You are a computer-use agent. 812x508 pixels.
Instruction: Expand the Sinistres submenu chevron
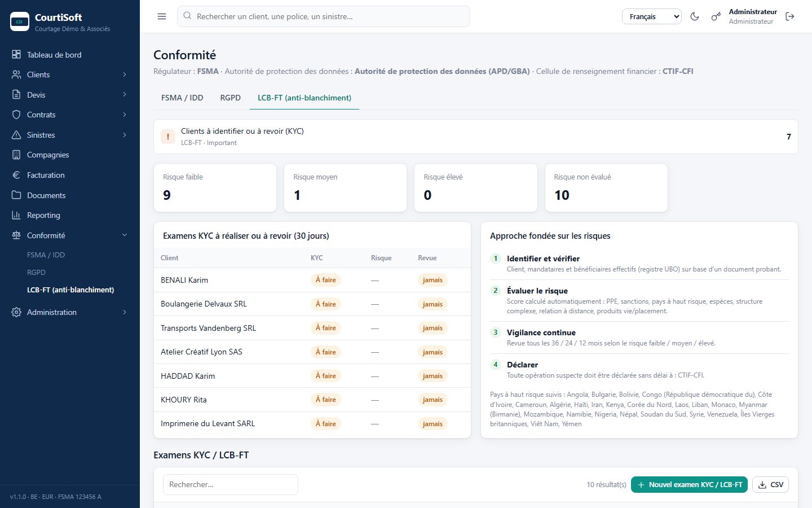[125, 135]
